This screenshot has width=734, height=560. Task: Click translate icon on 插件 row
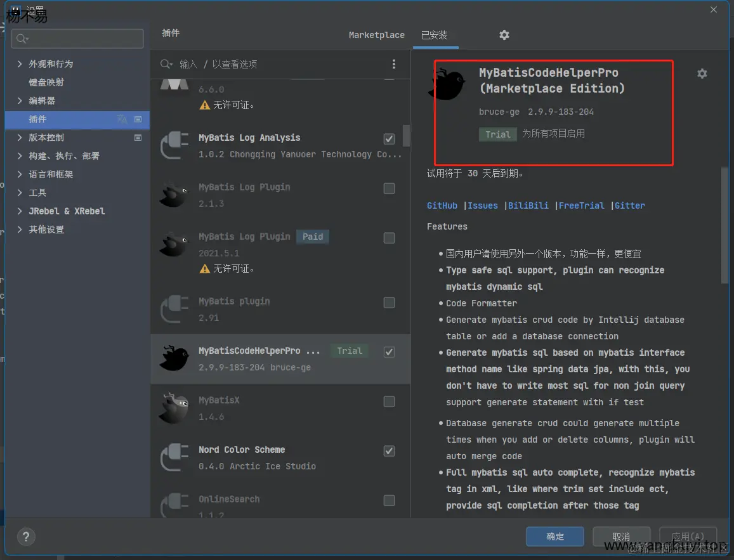coord(122,119)
